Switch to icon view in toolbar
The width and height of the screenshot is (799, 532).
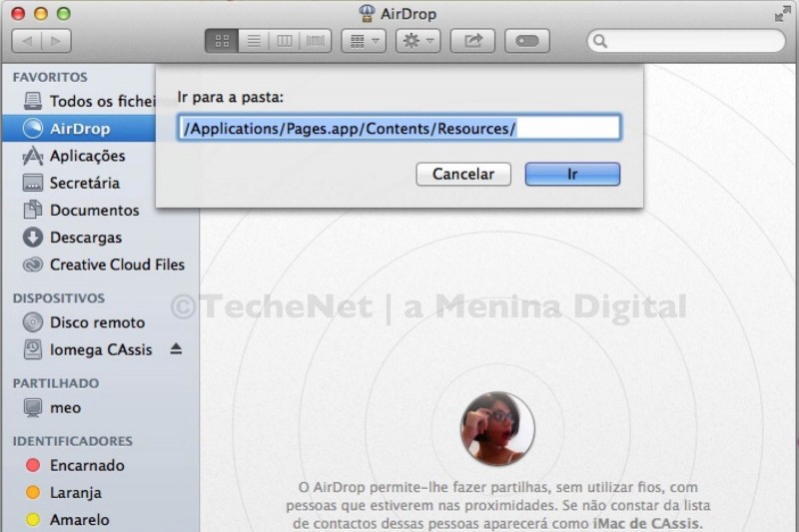tap(222, 41)
